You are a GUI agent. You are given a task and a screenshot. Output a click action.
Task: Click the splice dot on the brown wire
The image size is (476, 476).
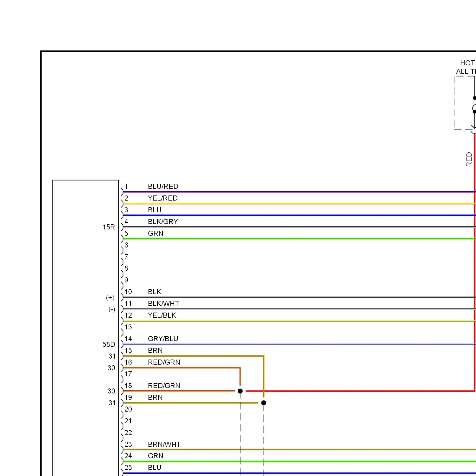(264, 403)
